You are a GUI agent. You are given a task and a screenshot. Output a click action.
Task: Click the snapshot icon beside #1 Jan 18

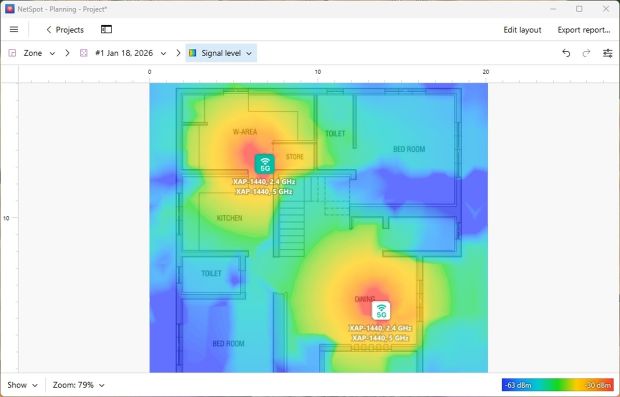(x=84, y=53)
